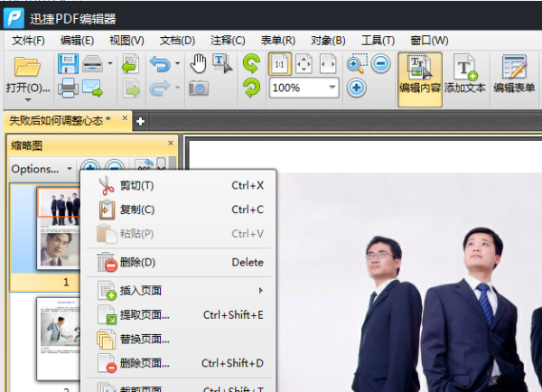This screenshot has height=392, width=542.
Task: Open the 窗口(W) menu
Action: [x=429, y=41]
